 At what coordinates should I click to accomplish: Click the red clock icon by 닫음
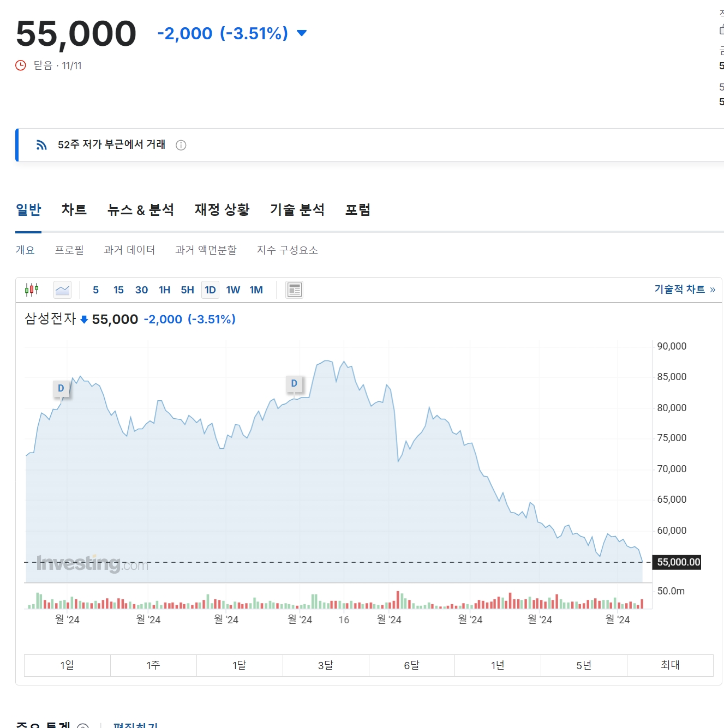(21, 65)
